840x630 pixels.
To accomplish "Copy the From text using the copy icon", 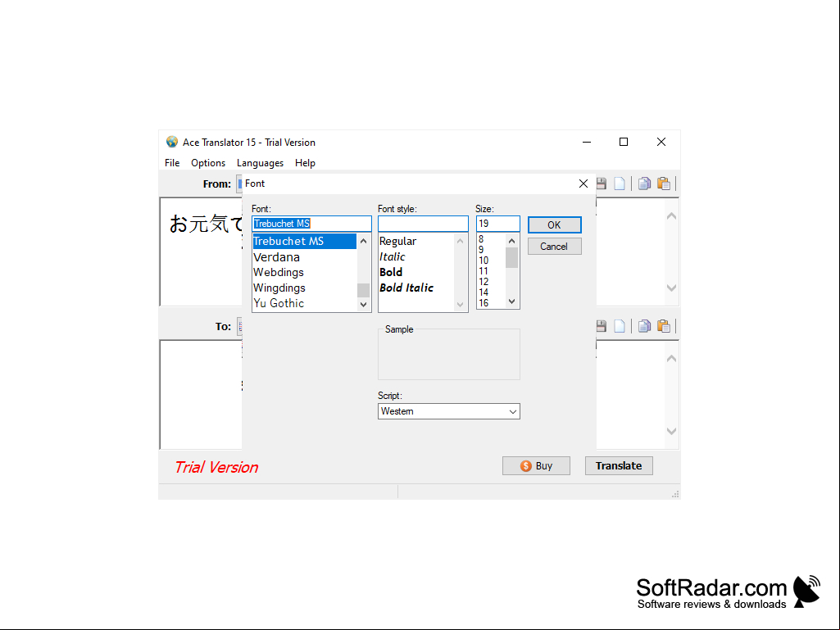I will click(x=644, y=184).
